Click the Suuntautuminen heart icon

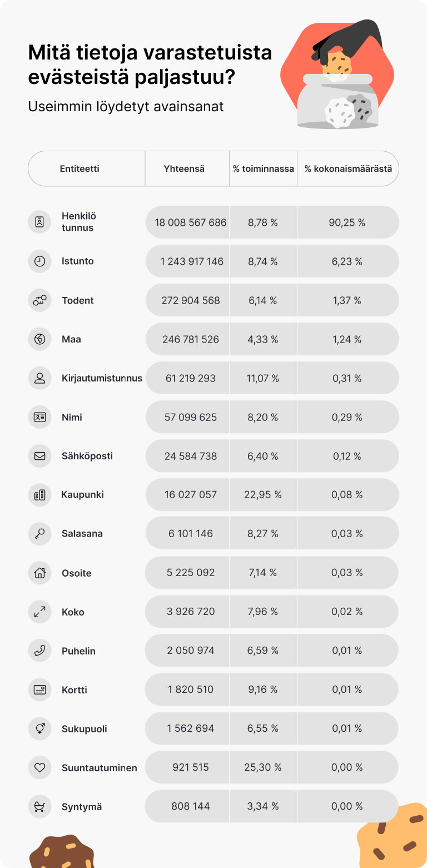39,767
